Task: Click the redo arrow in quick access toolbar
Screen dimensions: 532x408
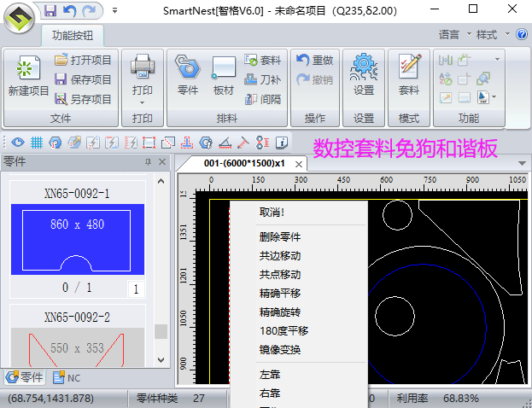Action: coord(89,11)
